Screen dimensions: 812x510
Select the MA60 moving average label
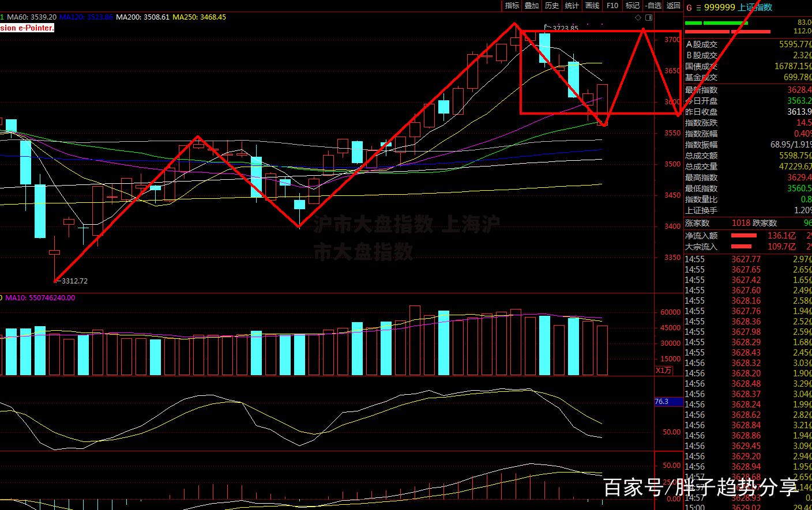31,17
